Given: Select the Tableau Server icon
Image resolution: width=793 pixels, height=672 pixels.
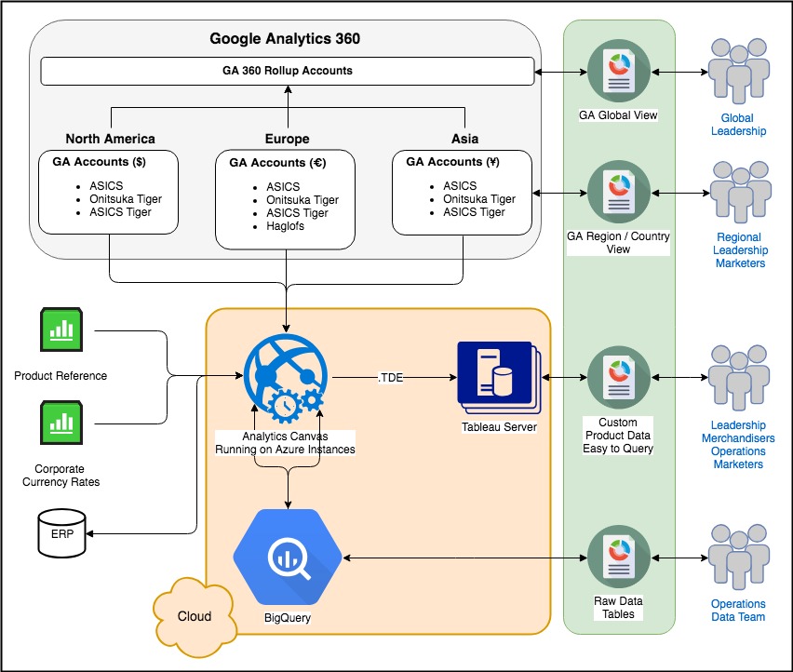Looking at the screenshot, I should [x=499, y=378].
